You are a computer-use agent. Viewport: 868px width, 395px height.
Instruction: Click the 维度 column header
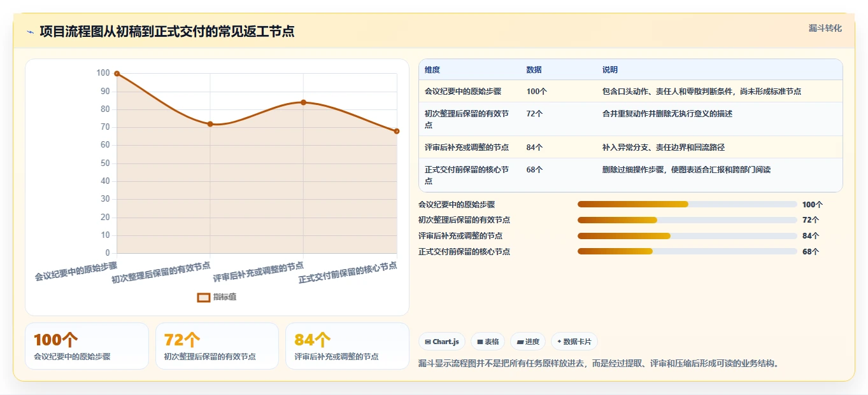tap(432, 70)
